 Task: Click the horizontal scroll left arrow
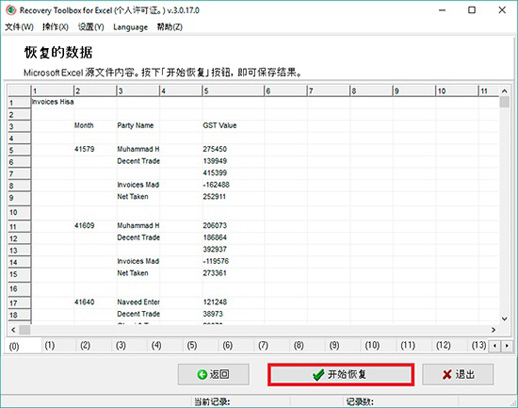coord(13,330)
